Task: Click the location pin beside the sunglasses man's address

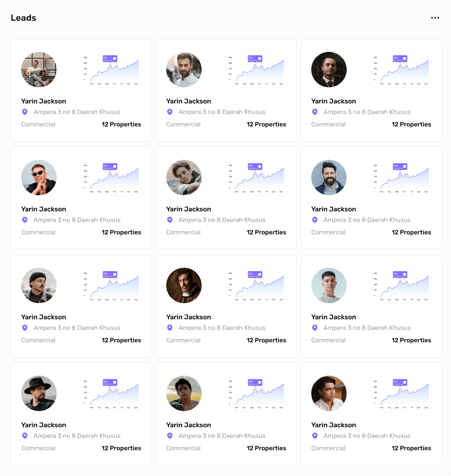Action: click(x=25, y=220)
